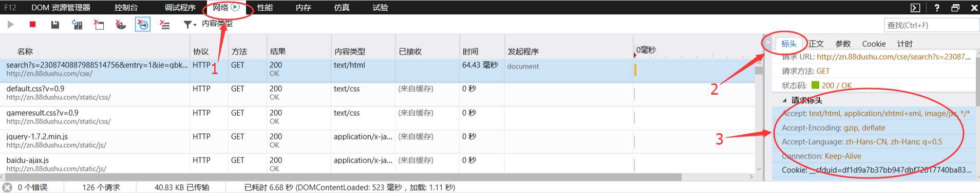Click the 0 个错误 status entry

(32, 187)
